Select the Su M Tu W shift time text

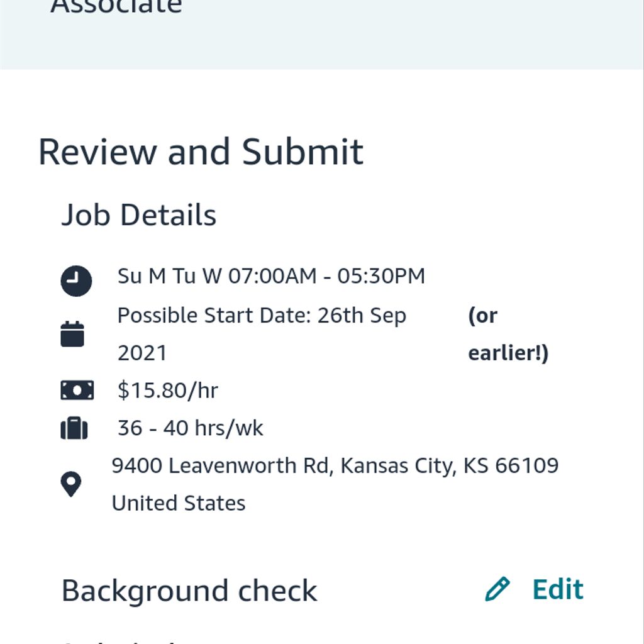(x=271, y=275)
